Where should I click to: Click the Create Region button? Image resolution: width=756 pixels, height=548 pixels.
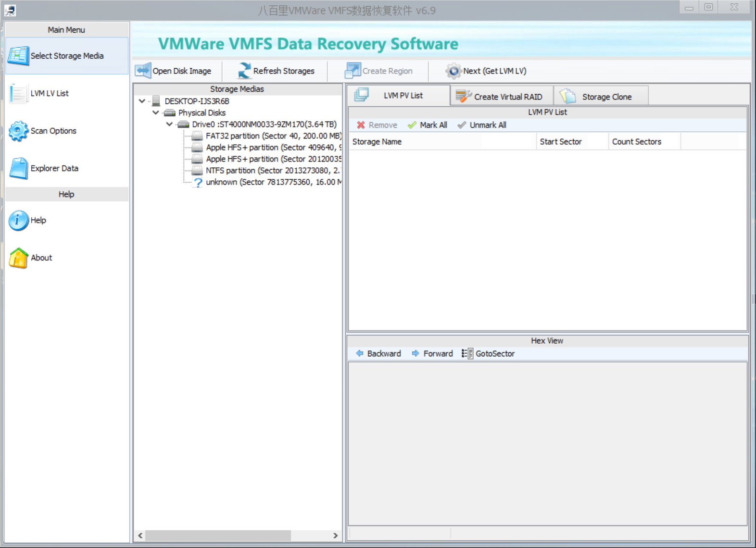click(379, 71)
